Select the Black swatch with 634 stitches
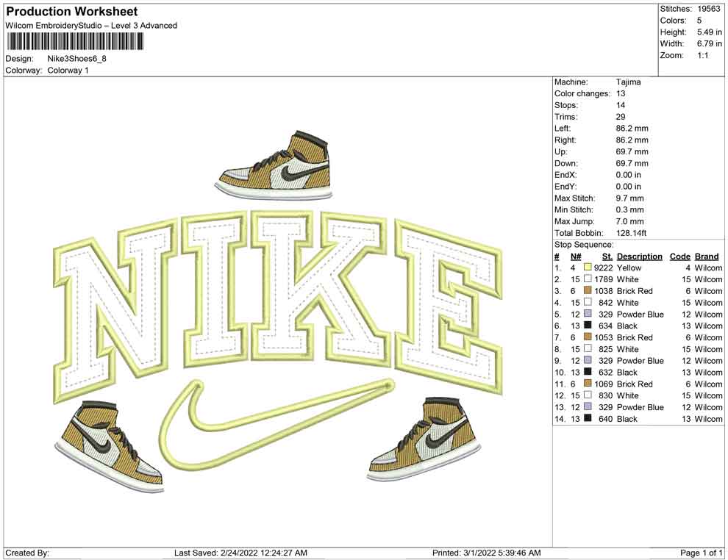 [x=588, y=326]
